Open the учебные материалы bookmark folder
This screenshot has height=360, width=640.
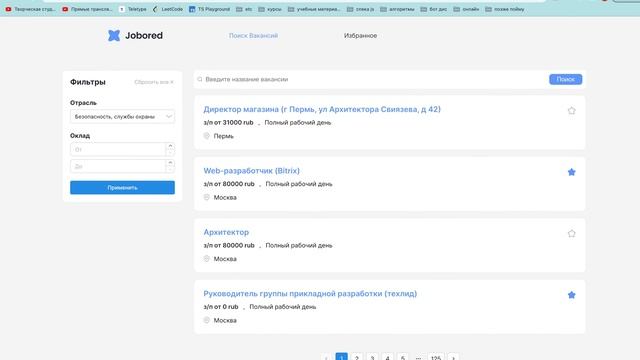[314, 9]
